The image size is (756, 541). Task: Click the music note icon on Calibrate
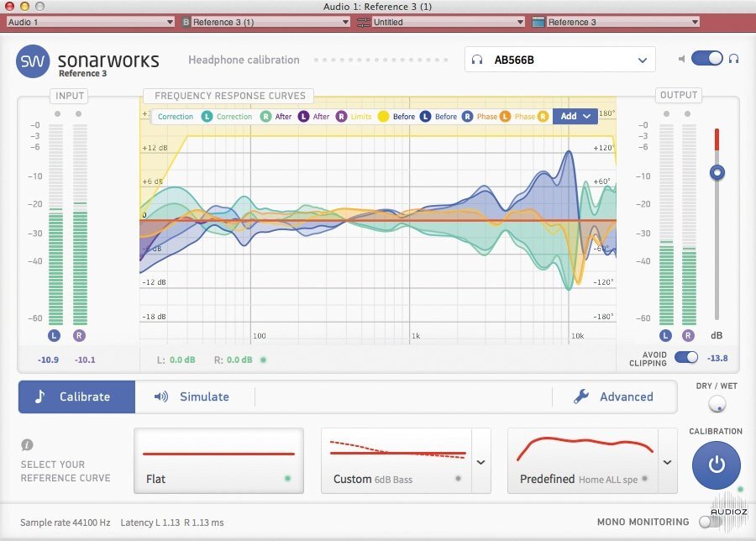click(x=39, y=397)
